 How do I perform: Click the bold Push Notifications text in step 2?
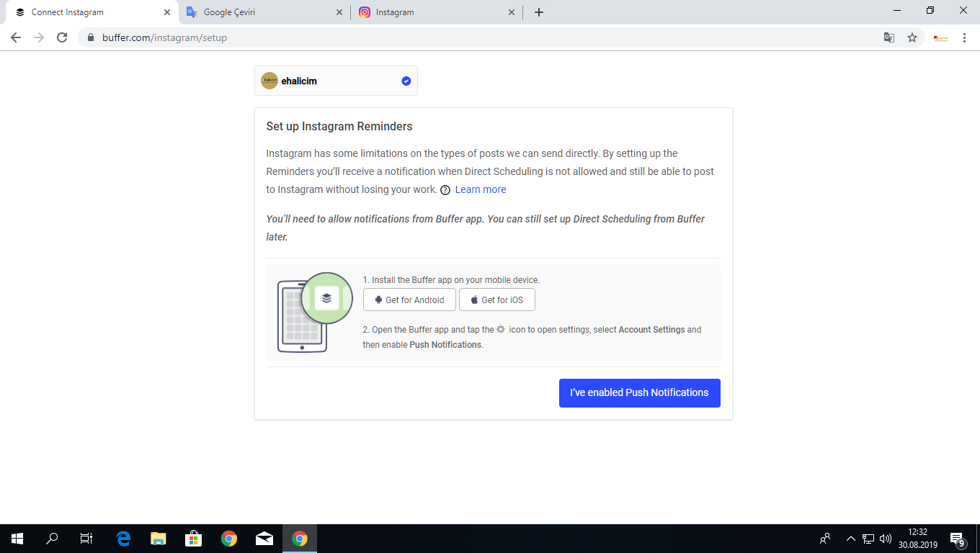(x=445, y=345)
